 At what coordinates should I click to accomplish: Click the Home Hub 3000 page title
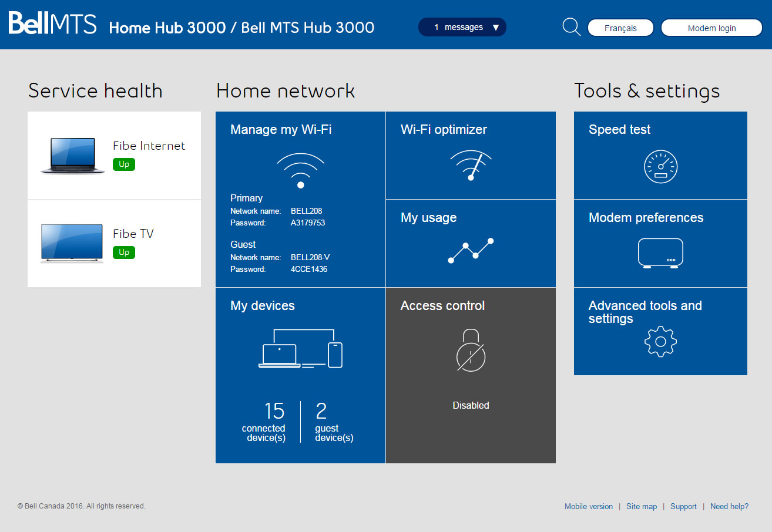pyautogui.click(x=241, y=28)
